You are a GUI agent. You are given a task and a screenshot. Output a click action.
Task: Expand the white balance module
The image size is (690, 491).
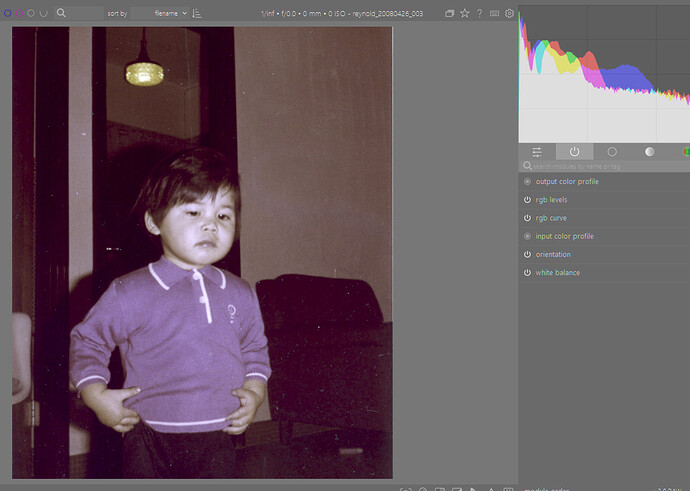(558, 273)
